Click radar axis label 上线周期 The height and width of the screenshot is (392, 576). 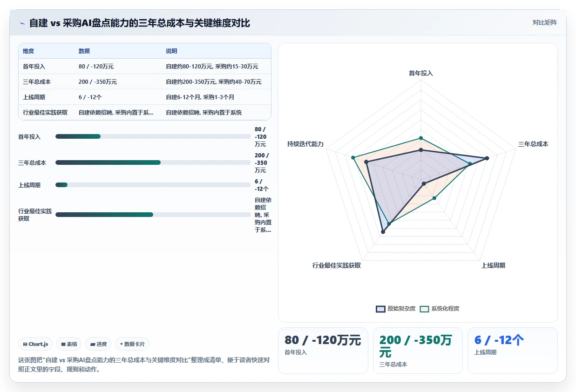[493, 265]
